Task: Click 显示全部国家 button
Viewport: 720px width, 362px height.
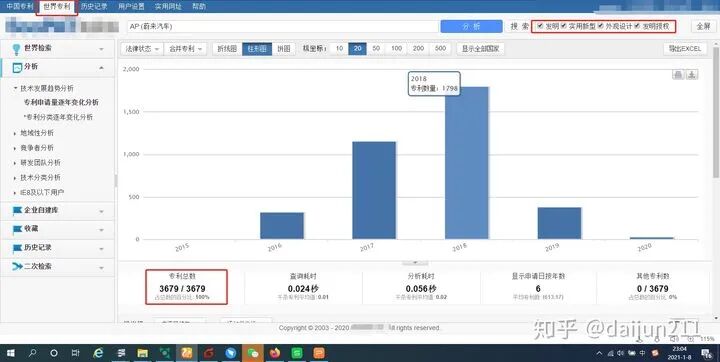Action: click(x=480, y=49)
